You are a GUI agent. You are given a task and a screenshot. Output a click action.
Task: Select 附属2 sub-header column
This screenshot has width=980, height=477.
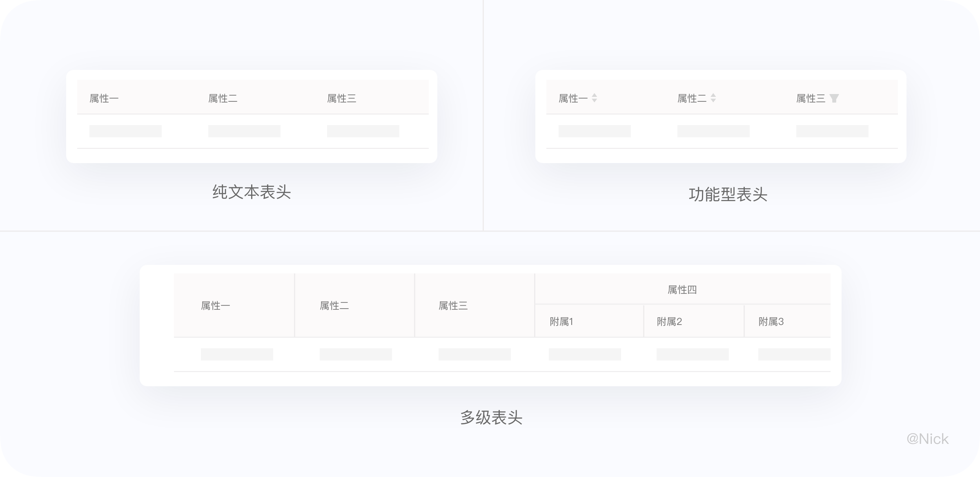click(x=669, y=322)
